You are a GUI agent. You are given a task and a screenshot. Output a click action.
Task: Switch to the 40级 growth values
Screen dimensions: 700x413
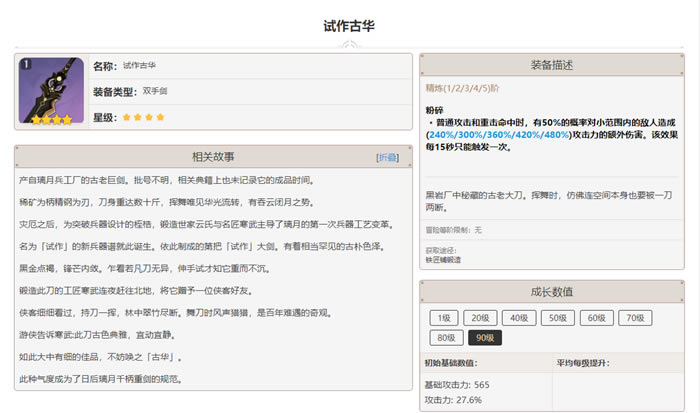coord(519,318)
